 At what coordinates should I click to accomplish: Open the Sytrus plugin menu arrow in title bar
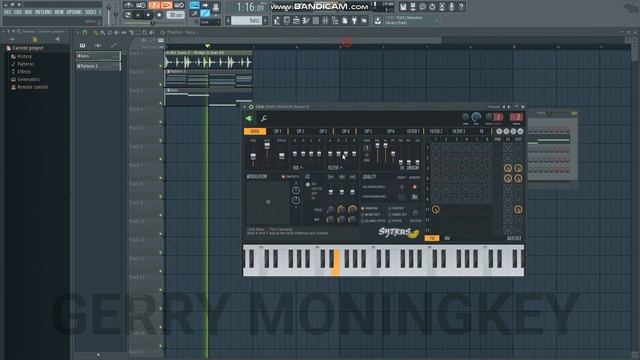245,107
